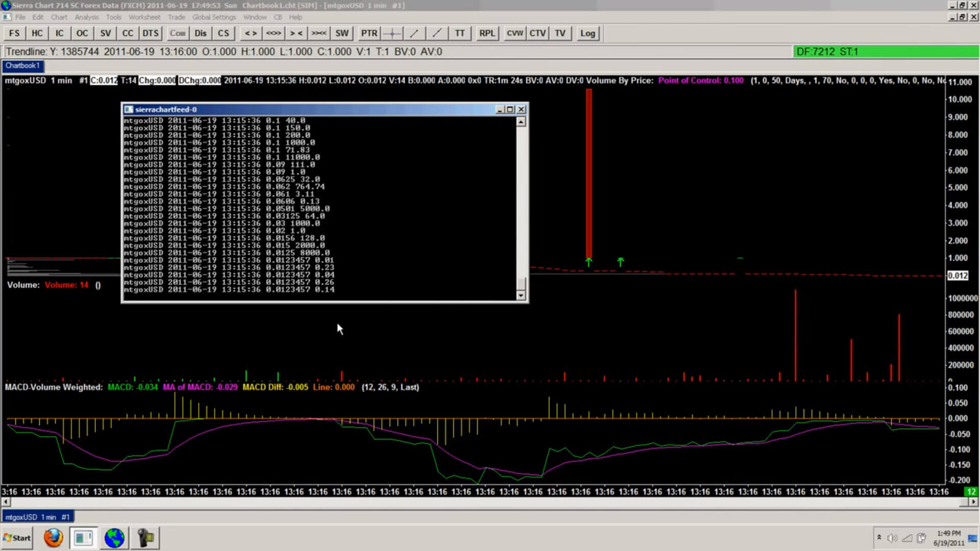Click the SW toolbar button
980x551 pixels.
coord(341,33)
